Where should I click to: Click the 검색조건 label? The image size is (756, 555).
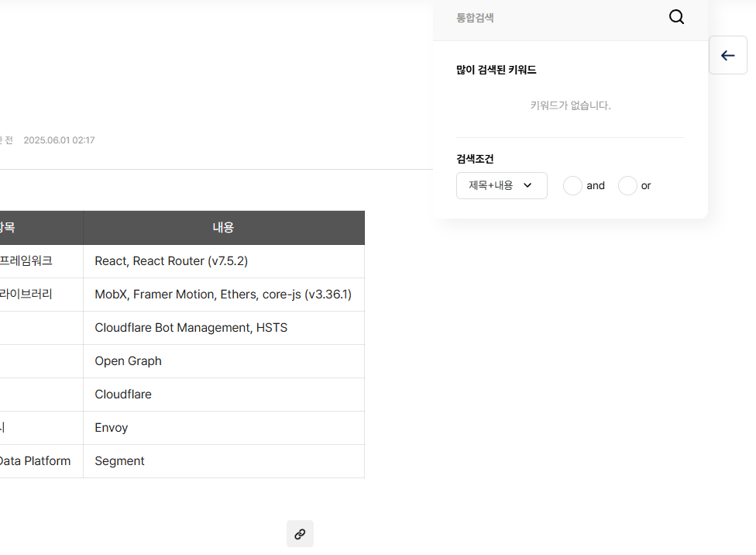475,159
